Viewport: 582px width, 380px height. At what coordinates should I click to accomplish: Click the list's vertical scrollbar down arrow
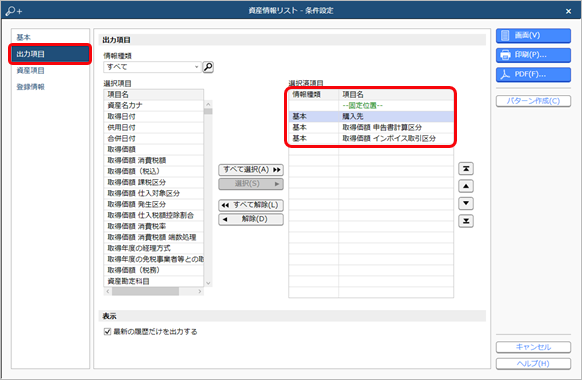208,283
